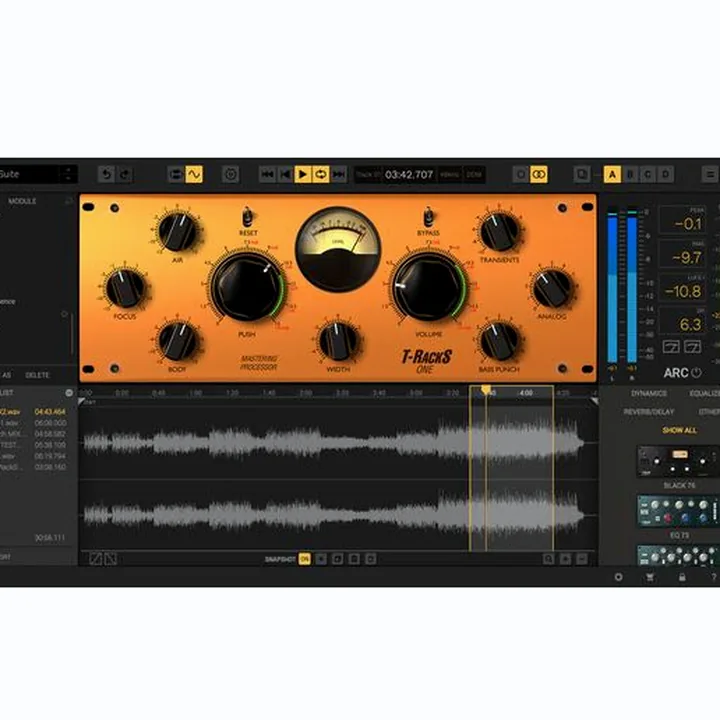The height and width of the screenshot is (720, 720).
Task: Click the zoom in plus icon
Action: (565, 559)
